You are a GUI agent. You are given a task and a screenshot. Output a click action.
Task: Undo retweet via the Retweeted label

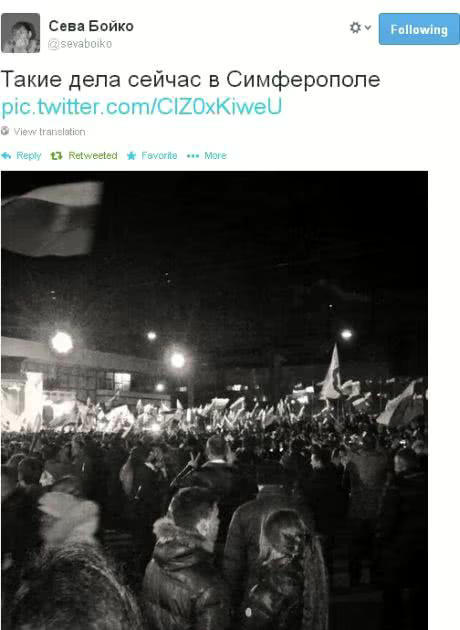(93, 155)
